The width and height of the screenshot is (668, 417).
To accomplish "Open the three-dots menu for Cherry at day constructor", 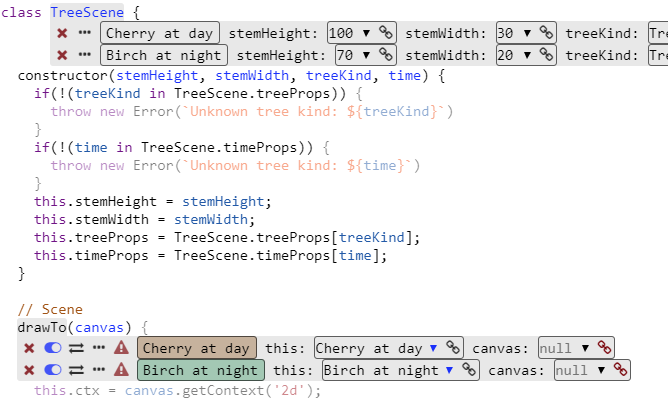I will (85, 33).
